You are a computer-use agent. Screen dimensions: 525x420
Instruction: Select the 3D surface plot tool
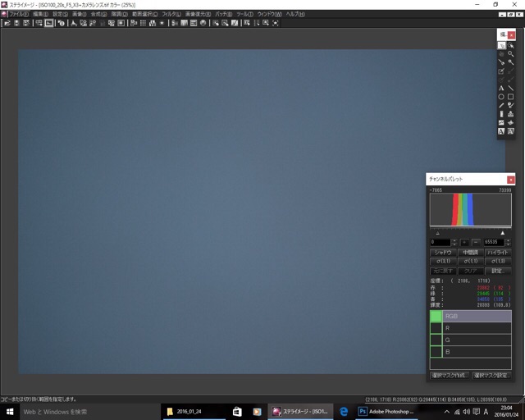(x=510, y=122)
